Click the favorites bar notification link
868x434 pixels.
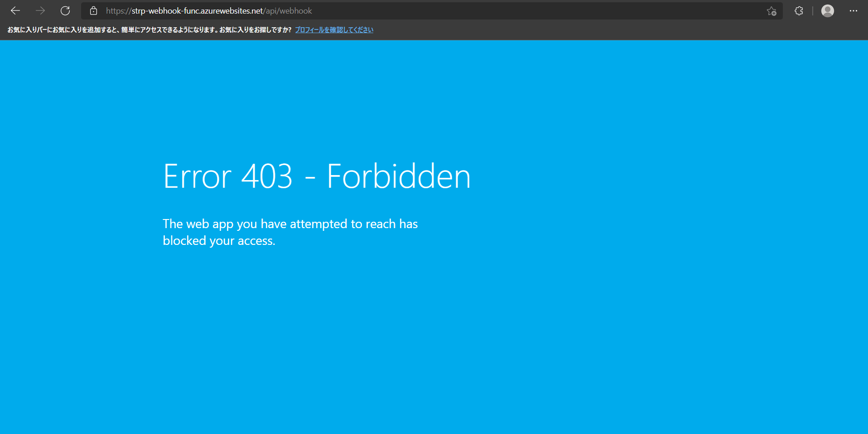[x=334, y=29]
